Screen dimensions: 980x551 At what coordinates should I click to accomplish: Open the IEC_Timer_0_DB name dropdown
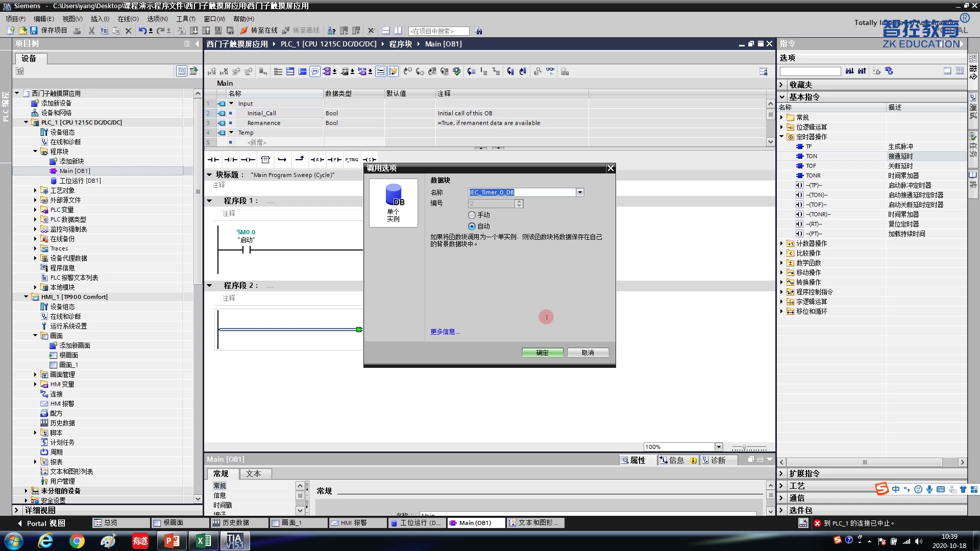(580, 192)
